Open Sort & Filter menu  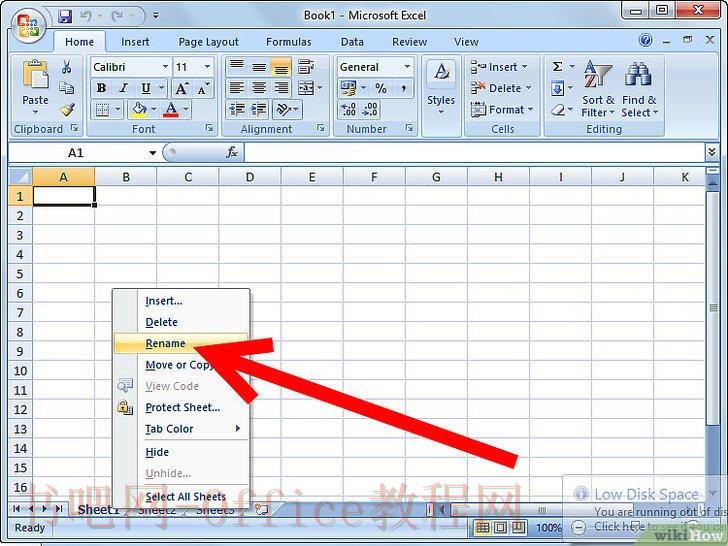click(x=598, y=88)
